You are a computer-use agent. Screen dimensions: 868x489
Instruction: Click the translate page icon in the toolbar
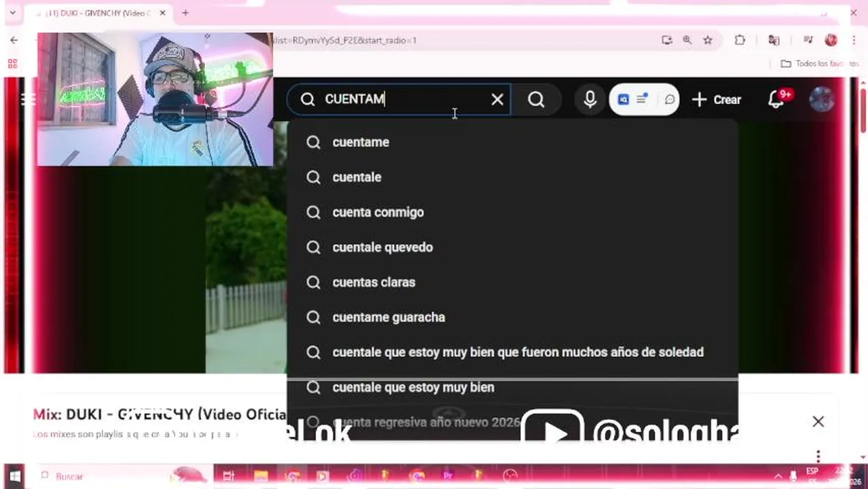click(774, 40)
